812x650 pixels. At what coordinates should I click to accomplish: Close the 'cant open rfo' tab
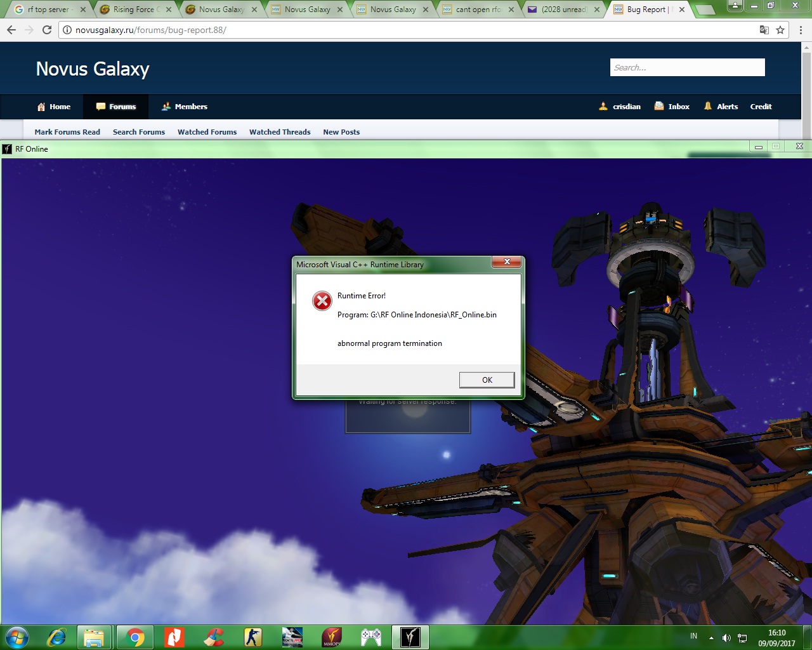point(511,10)
